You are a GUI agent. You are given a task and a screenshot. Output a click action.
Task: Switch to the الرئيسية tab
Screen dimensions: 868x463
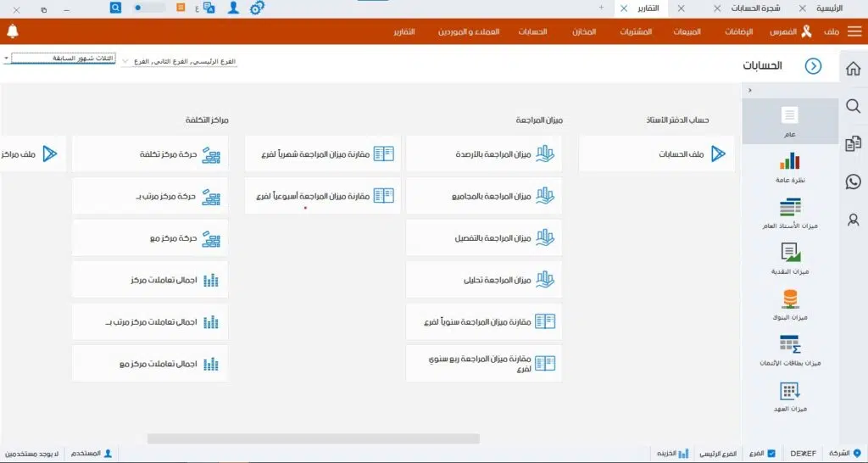click(829, 8)
